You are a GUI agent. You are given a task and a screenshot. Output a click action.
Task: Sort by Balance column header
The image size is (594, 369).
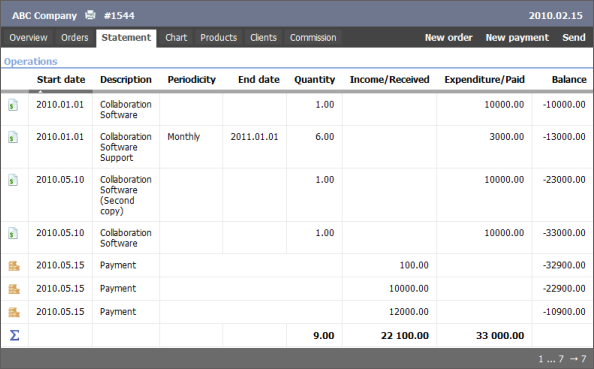[569, 80]
